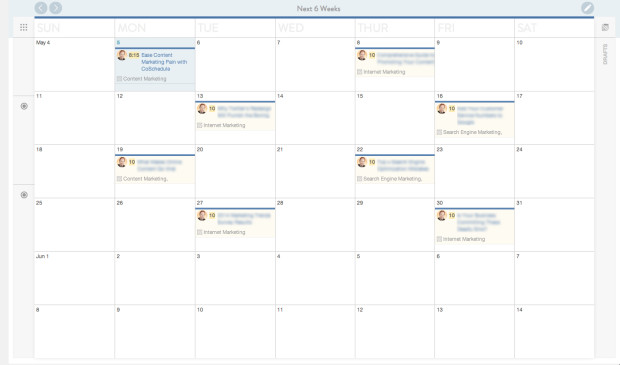Click category icon on May 8 post
620x365 pixels.
click(x=359, y=72)
